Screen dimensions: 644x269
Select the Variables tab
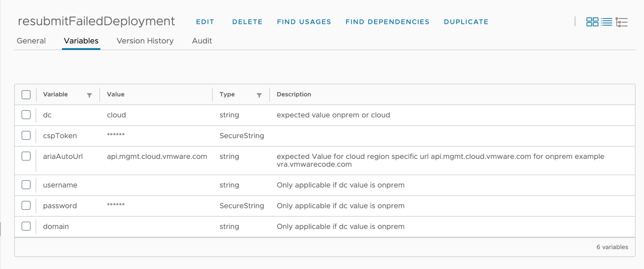click(x=81, y=41)
